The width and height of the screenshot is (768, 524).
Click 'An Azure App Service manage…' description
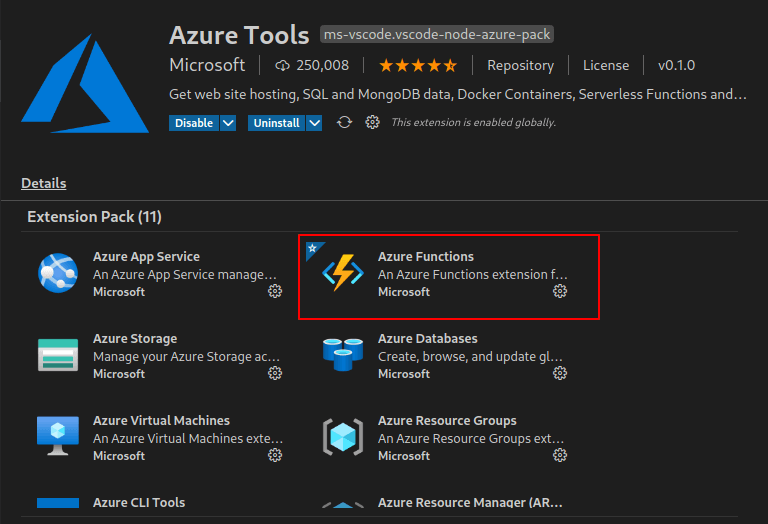(x=185, y=274)
